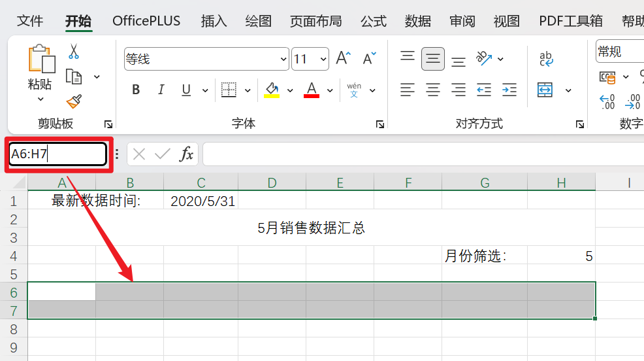Click the 月份筛选: label cell
This screenshot has width=644, height=361.
click(x=485, y=256)
